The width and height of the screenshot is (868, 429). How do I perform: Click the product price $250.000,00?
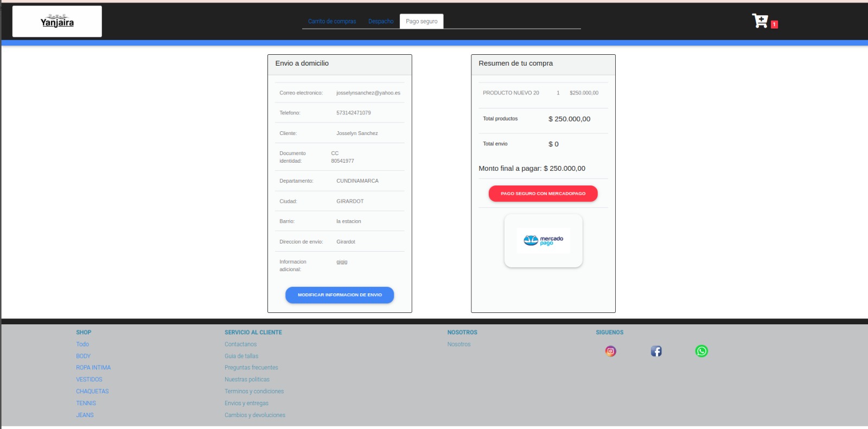tap(584, 93)
